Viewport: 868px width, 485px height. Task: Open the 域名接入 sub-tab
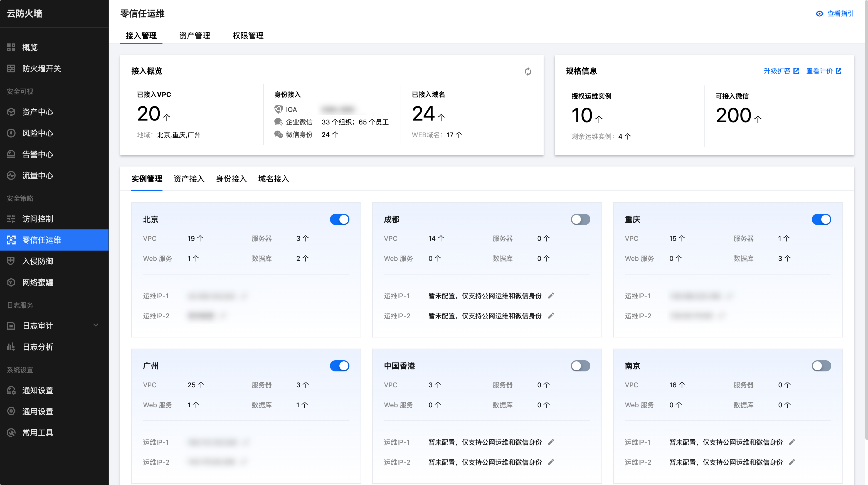click(273, 179)
